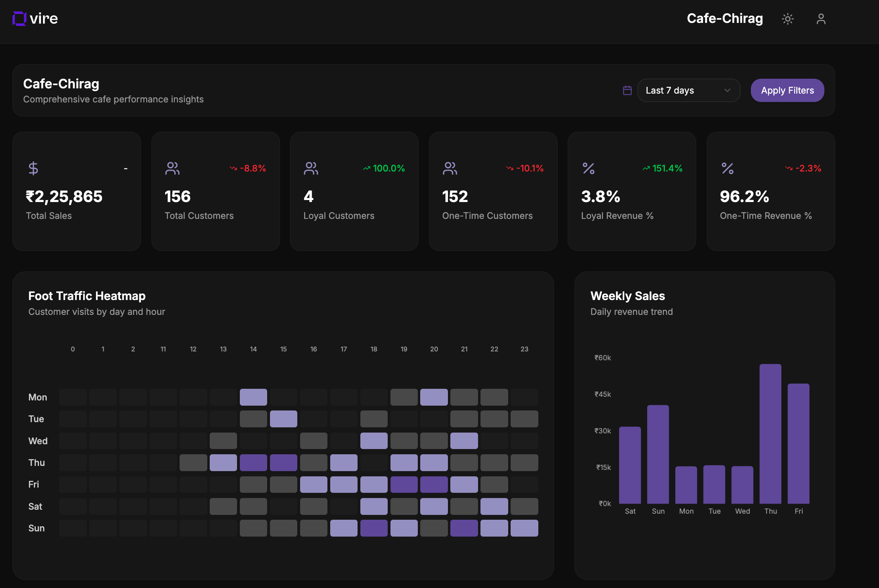Click the 3.8% Loyal Revenue value
This screenshot has height=588, width=879.
601,196
